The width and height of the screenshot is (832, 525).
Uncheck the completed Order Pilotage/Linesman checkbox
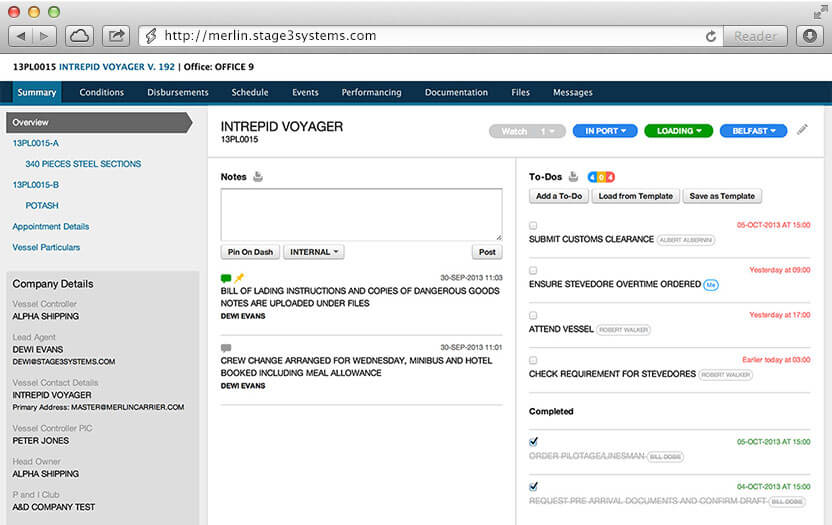533,441
